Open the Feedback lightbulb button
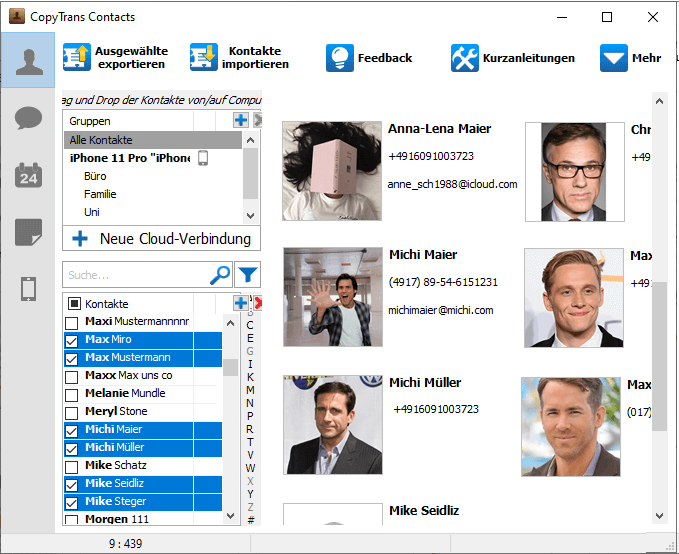 click(369, 58)
